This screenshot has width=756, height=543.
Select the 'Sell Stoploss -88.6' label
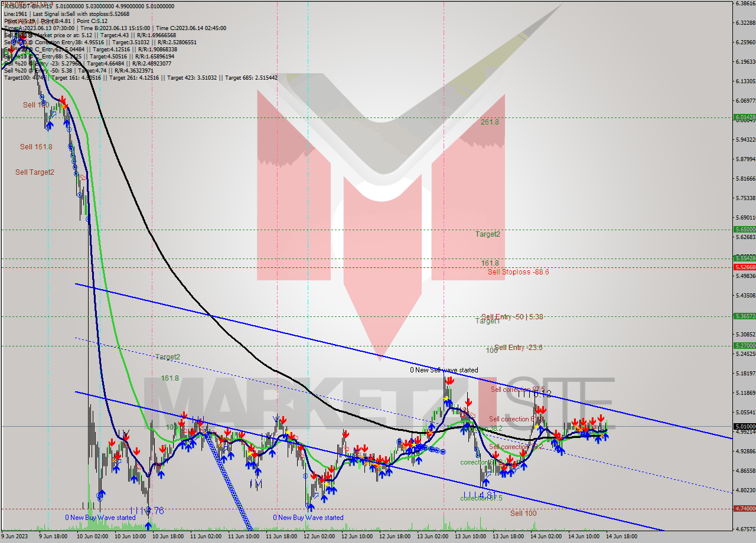tap(518, 272)
